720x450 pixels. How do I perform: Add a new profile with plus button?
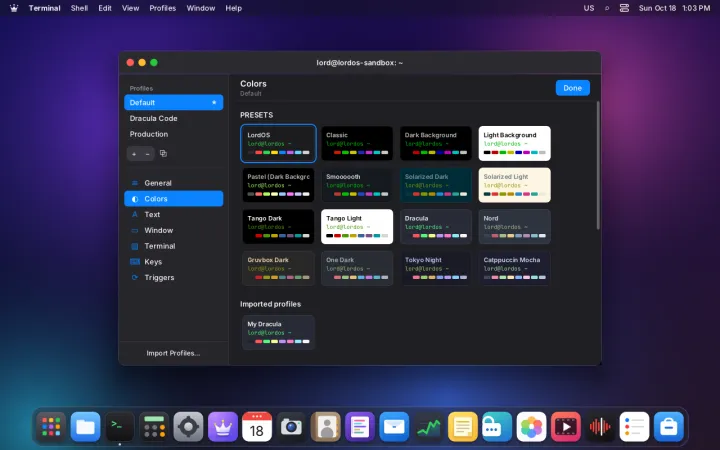tap(134, 154)
